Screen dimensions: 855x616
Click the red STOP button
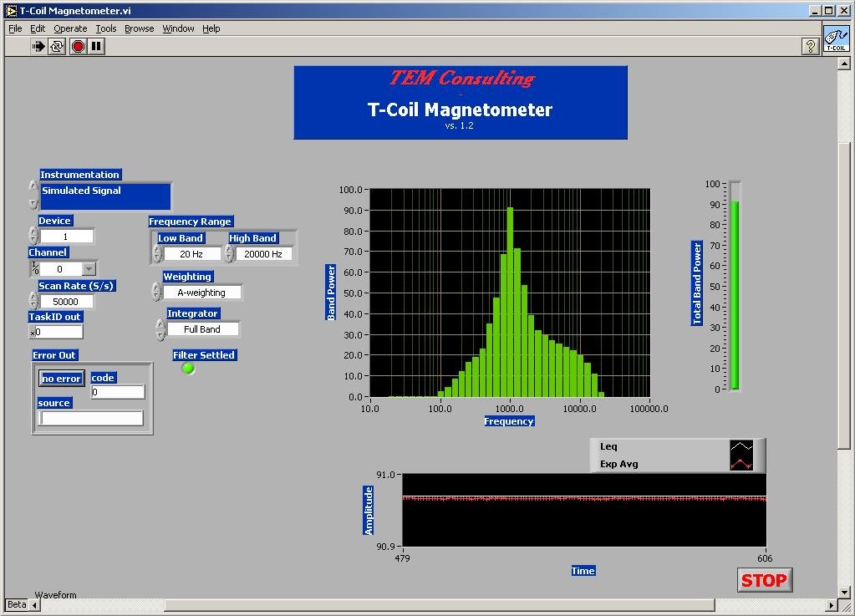(764, 580)
